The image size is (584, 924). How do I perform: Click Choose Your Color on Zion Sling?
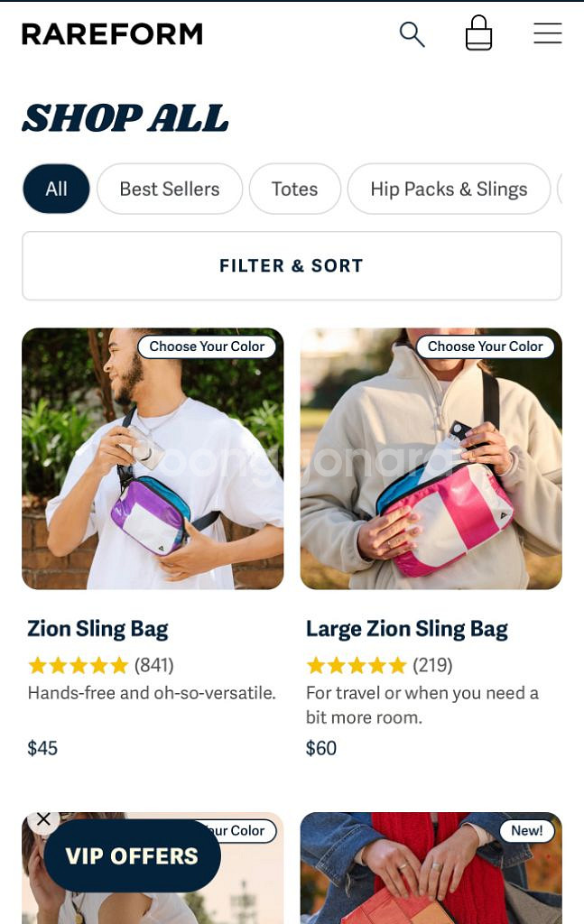pos(207,346)
